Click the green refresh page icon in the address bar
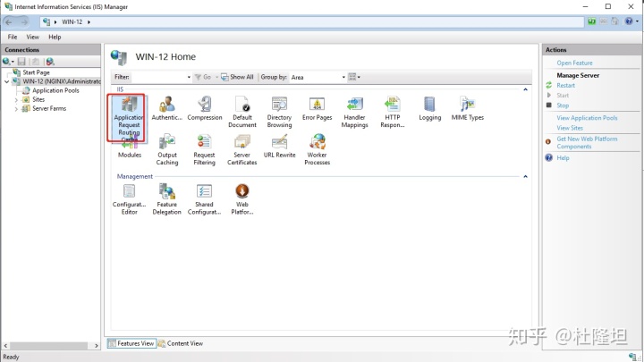This screenshot has height=362, width=644. coord(591,21)
